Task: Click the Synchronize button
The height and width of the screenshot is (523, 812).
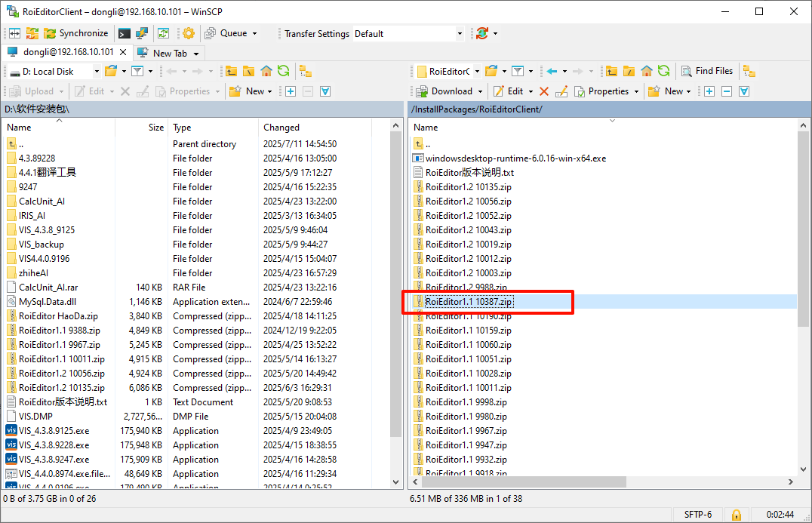Action: 77,34
